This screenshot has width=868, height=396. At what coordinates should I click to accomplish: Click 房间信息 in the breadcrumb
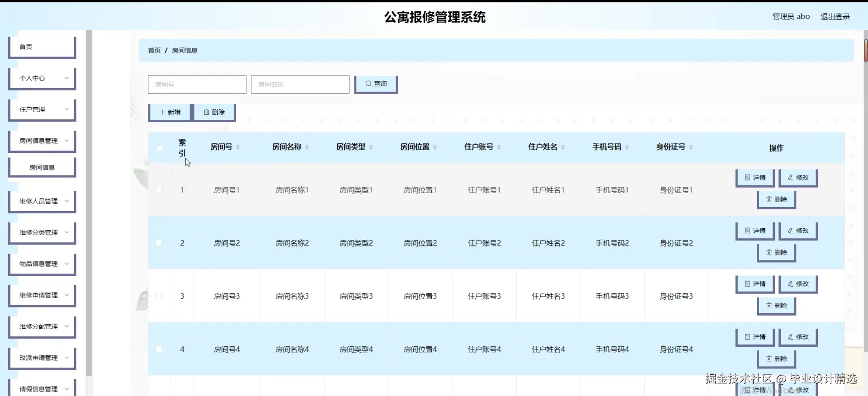coord(184,50)
